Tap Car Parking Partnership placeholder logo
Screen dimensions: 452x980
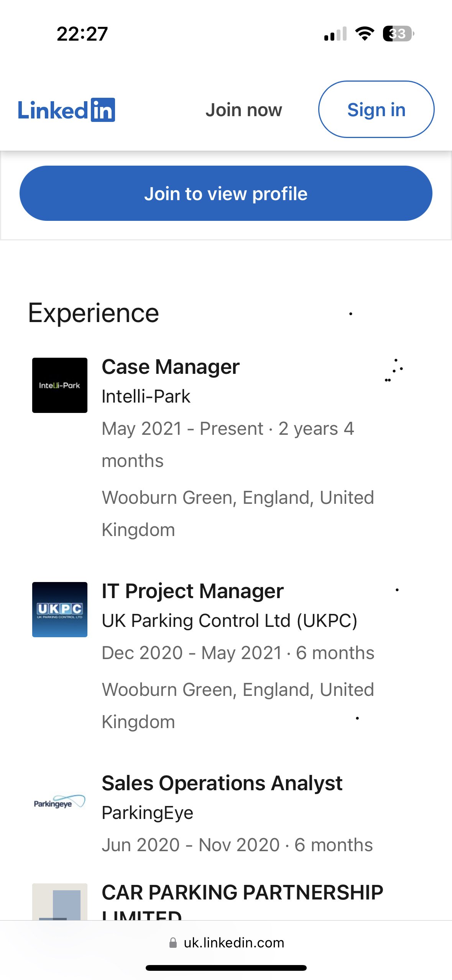(x=60, y=902)
